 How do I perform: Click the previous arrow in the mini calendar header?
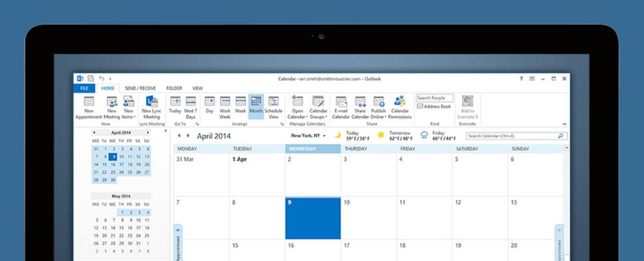94,133
